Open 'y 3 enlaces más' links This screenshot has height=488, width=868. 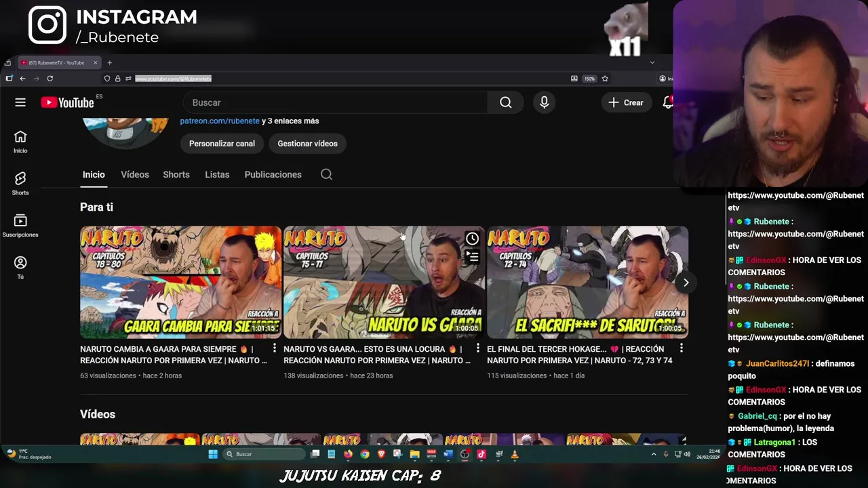pos(290,121)
